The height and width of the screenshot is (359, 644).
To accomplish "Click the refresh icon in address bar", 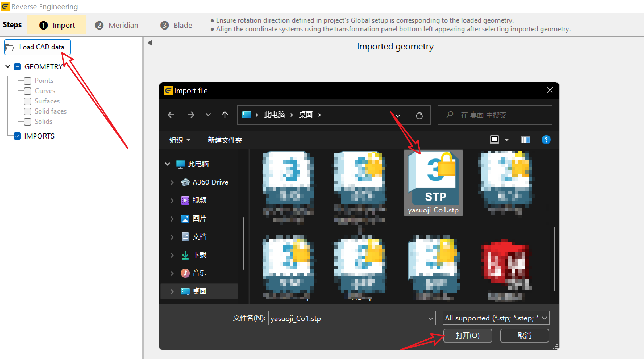I will pyautogui.click(x=419, y=115).
